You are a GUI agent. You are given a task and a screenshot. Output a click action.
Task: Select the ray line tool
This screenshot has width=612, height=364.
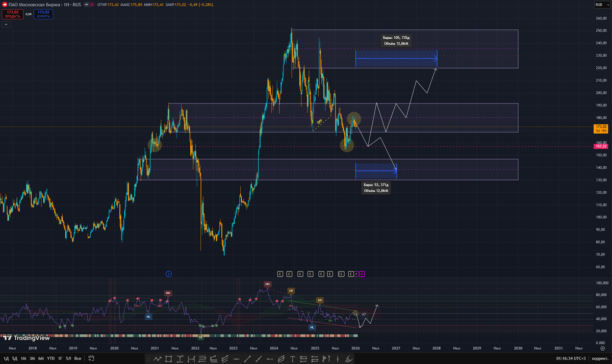(259, 359)
